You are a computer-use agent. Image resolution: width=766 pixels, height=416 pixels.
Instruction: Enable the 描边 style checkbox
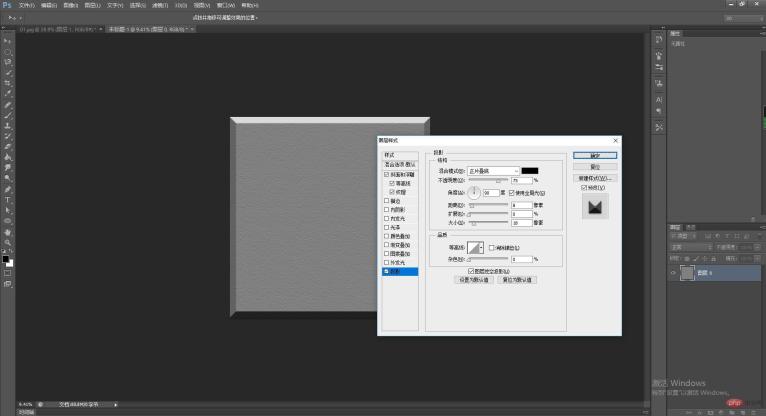click(387, 200)
